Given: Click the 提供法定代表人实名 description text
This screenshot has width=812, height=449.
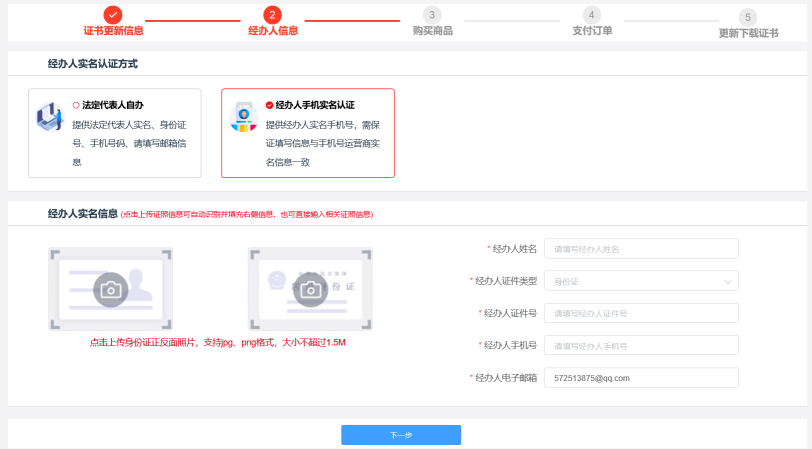Looking at the screenshot, I should 129,143.
